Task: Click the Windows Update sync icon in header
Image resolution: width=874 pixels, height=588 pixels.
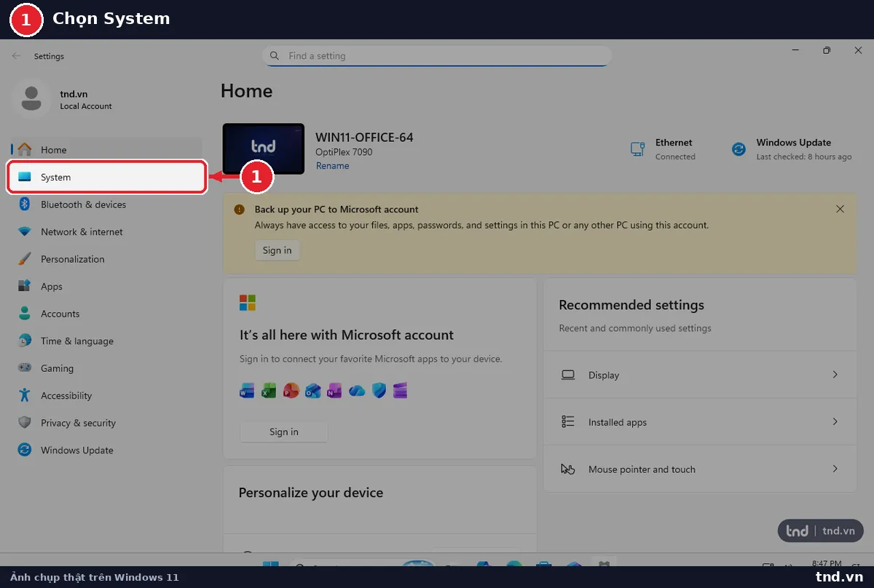Action: pyautogui.click(x=739, y=149)
